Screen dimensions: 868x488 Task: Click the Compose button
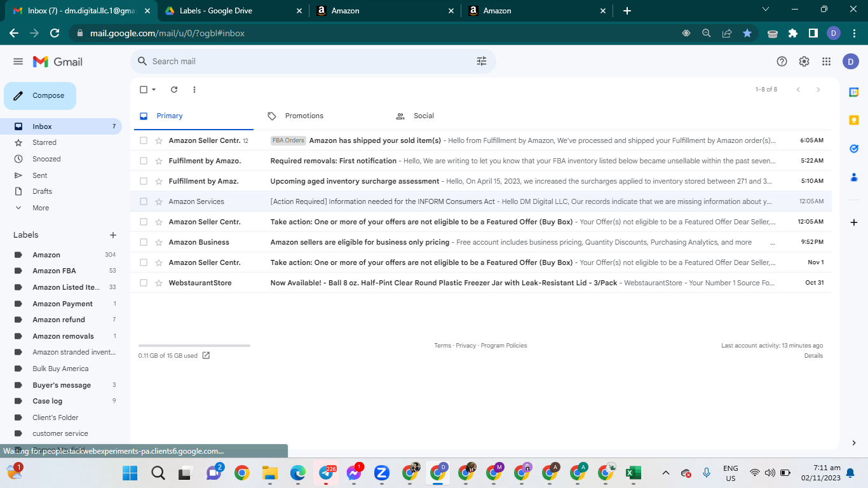[40, 96]
